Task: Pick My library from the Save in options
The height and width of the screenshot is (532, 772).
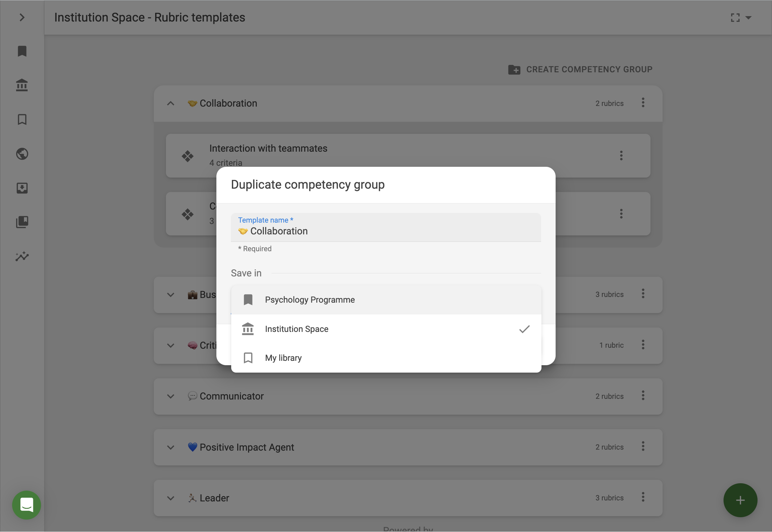Action: pyautogui.click(x=283, y=358)
